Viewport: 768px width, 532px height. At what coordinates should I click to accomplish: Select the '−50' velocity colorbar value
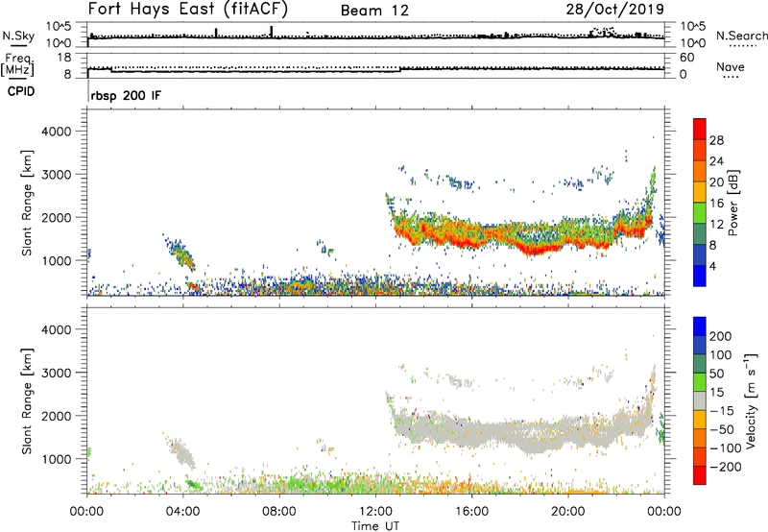click(722, 429)
